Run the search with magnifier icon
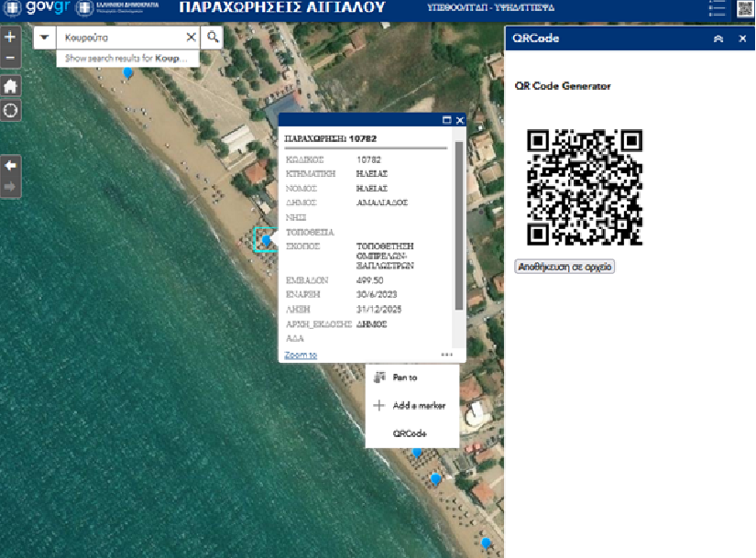The height and width of the screenshot is (558, 756). (213, 38)
